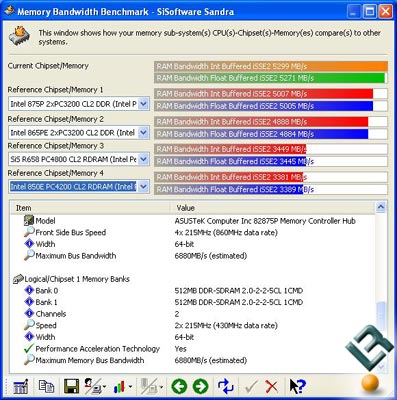Open the SiS R658 reference dropdown
Image resolution: width=397 pixels, height=400 pixels.
coord(143,159)
